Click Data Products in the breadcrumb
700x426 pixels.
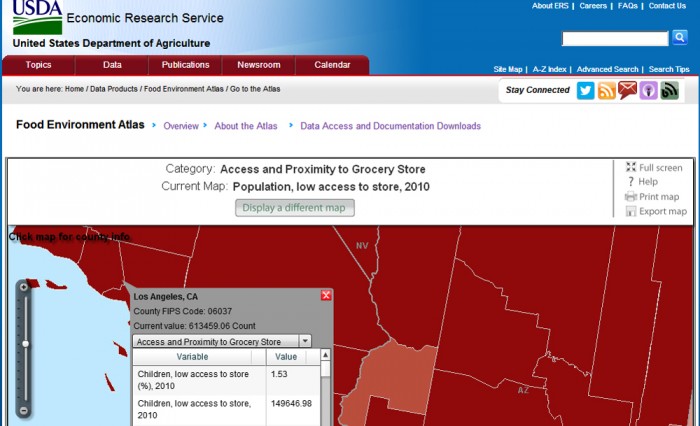coord(114,89)
